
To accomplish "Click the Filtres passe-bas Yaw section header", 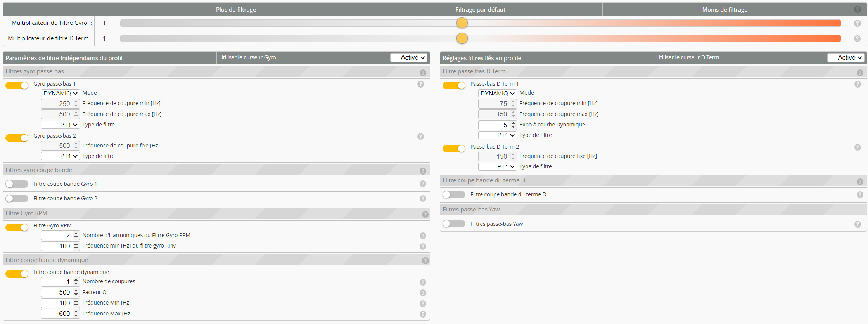I will [471, 210].
